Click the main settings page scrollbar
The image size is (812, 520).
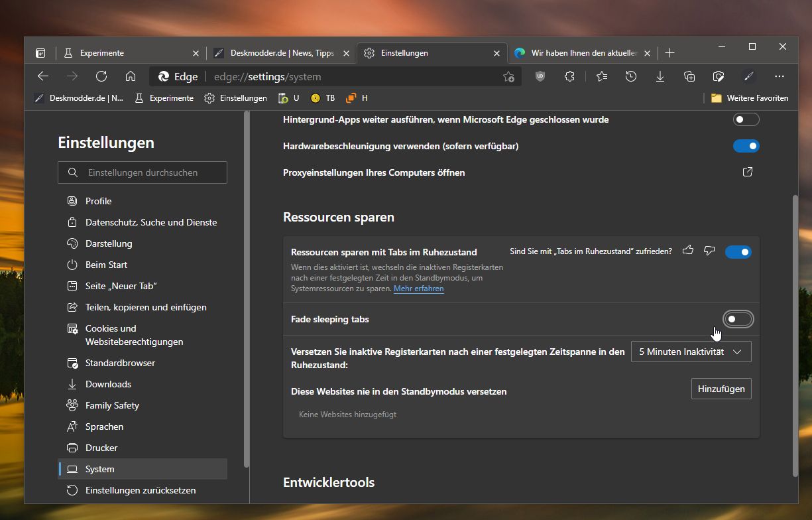(x=795, y=335)
